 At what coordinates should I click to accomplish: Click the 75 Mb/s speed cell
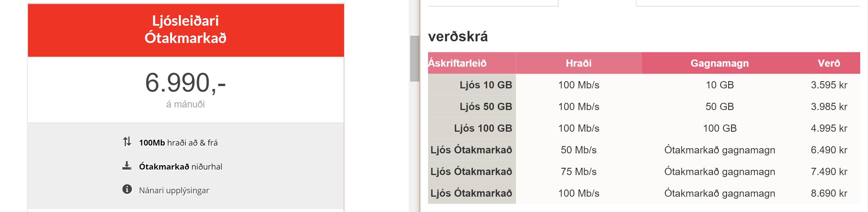[578, 172]
